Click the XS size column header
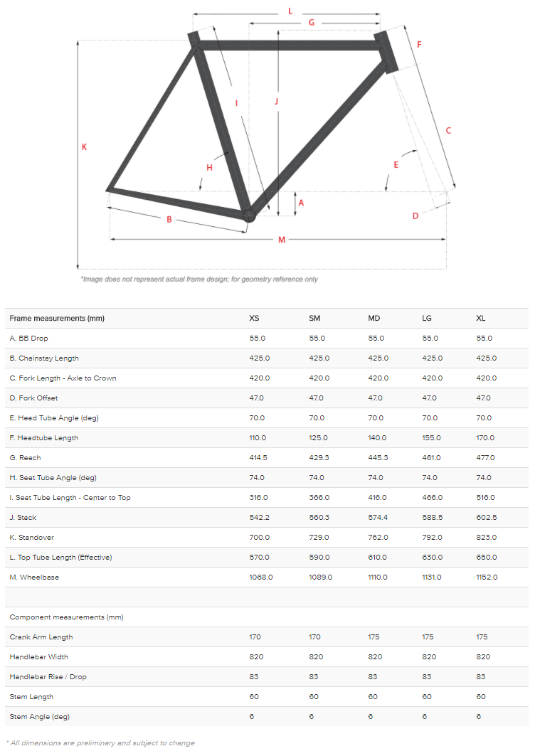This screenshot has height=756, width=535. click(x=254, y=318)
